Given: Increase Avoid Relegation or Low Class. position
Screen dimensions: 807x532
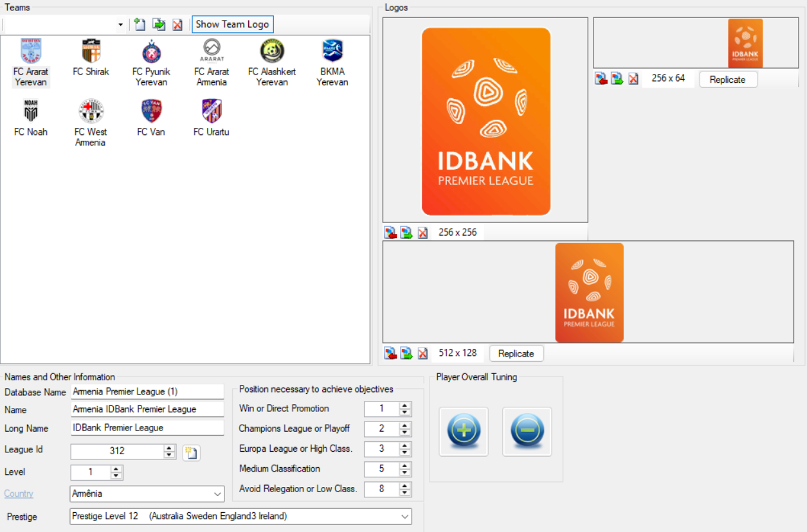Looking at the screenshot, I should pyautogui.click(x=405, y=486).
